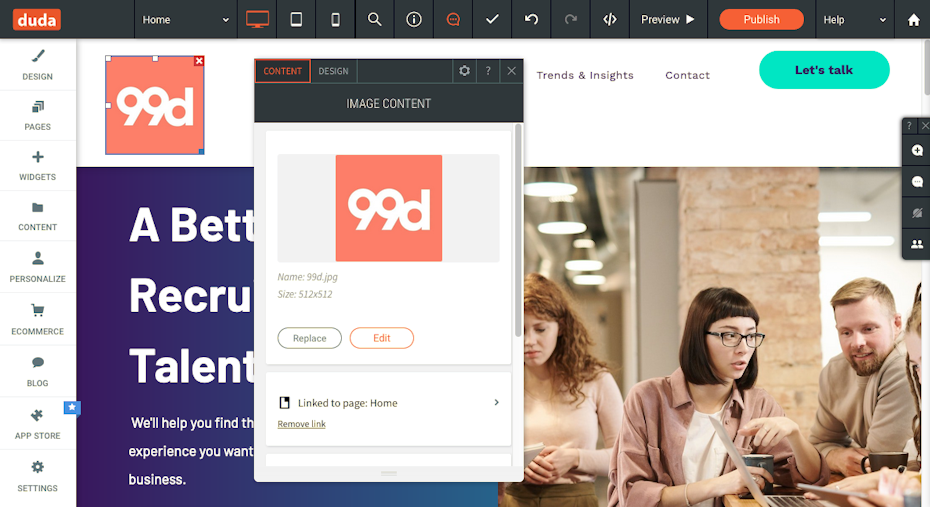The width and height of the screenshot is (930, 507).
Task: Open the developer mode code icon
Action: point(609,19)
